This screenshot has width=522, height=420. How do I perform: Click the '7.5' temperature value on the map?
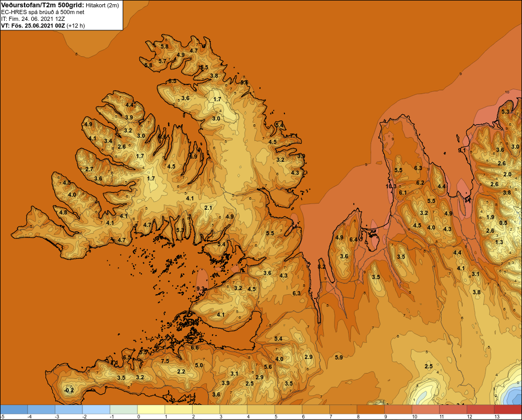(165, 361)
